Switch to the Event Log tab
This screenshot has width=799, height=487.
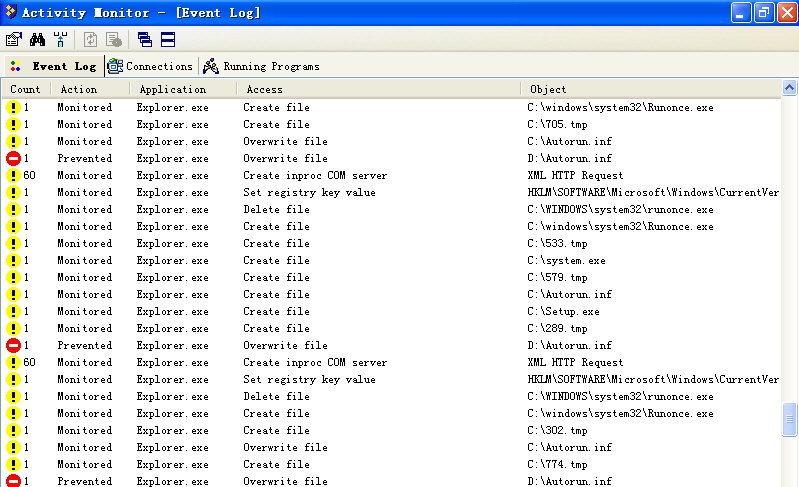pos(54,66)
